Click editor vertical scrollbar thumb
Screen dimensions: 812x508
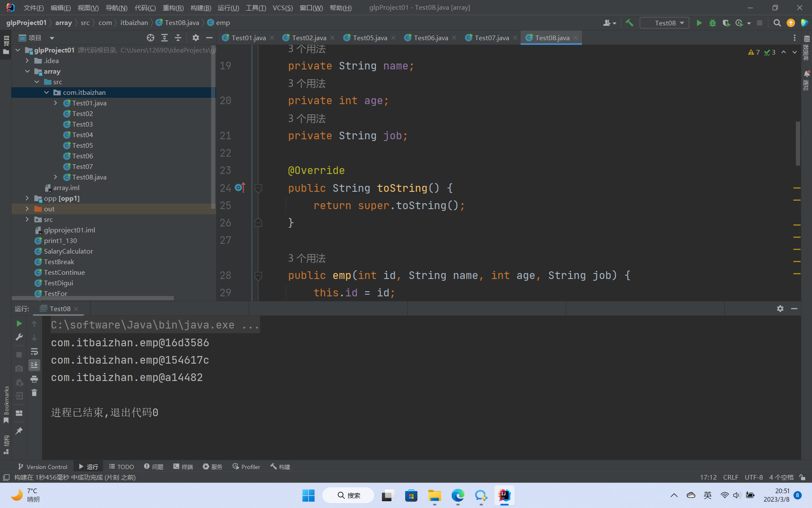point(798,143)
